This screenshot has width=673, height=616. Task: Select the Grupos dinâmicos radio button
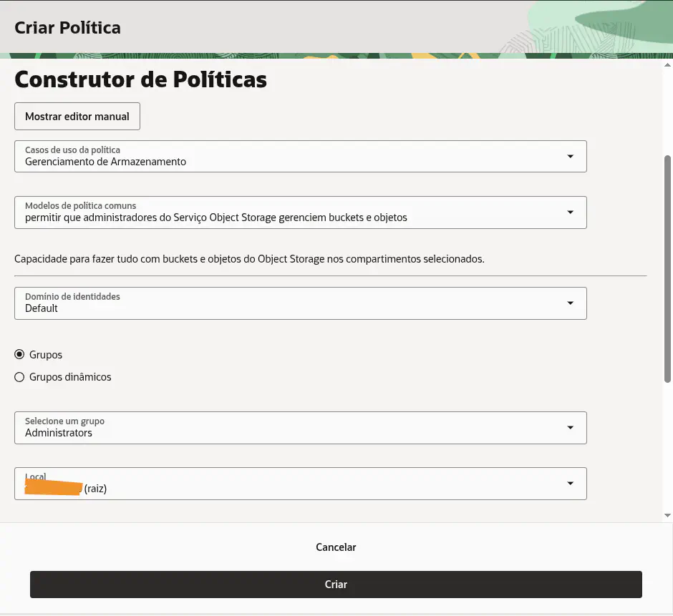[x=19, y=377]
